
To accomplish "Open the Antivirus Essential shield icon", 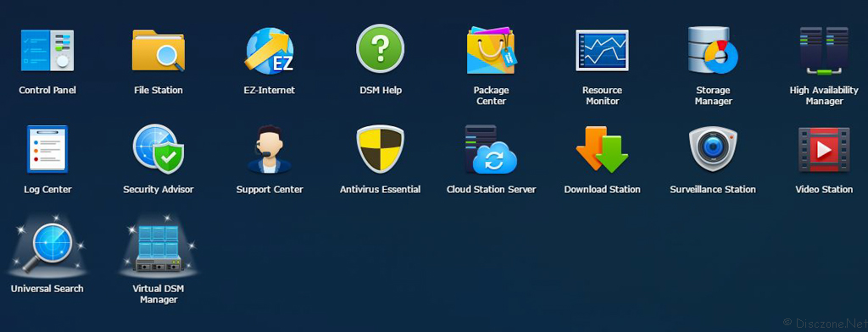I will click(381, 149).
